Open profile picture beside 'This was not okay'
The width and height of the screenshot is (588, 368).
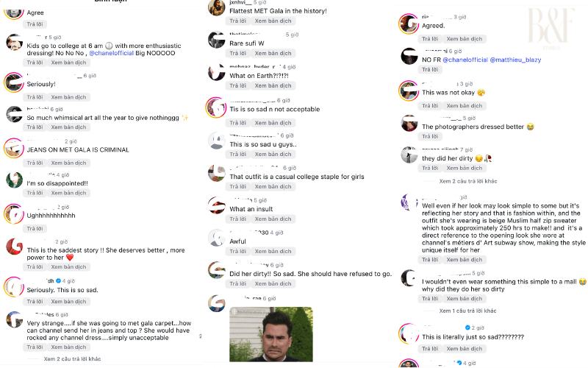[x=409, y=91]
